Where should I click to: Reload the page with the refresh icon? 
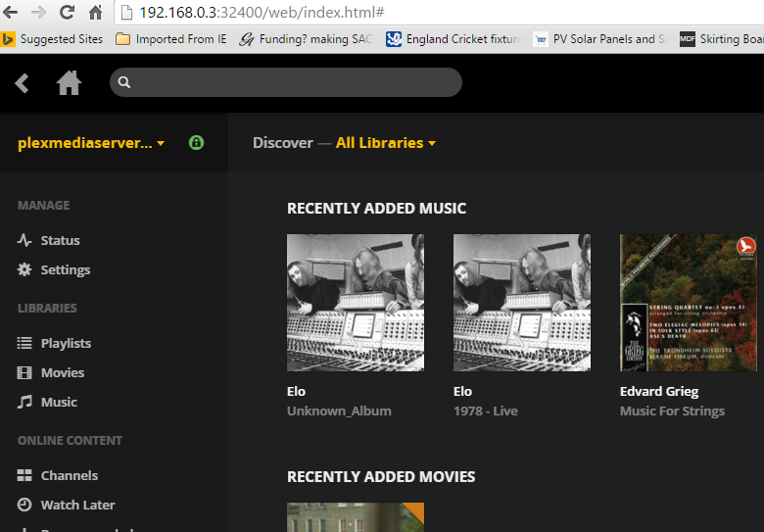coord(67,12)
